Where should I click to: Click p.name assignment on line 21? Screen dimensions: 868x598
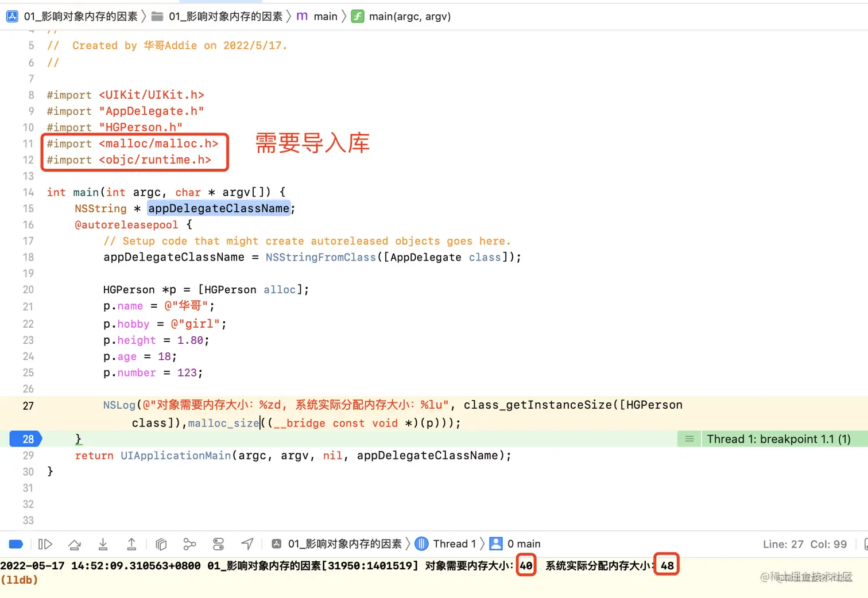click(159, 306)
